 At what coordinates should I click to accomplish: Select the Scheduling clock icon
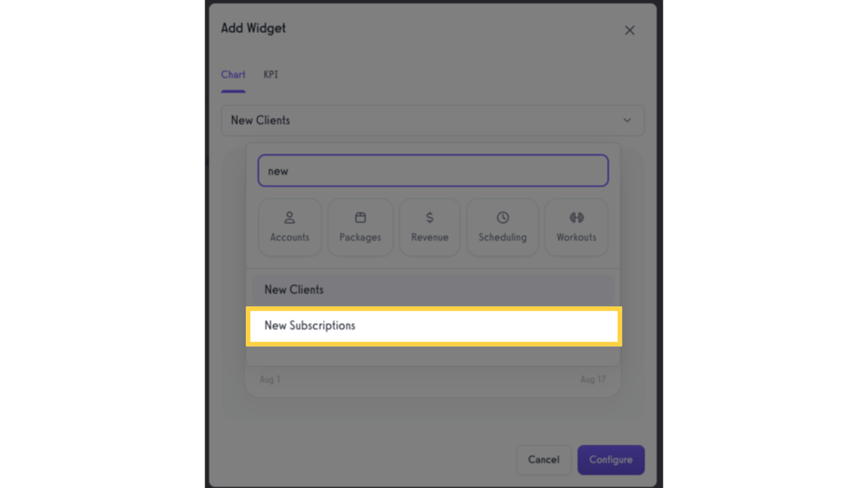pyautogui.click(x=502, y=227)
